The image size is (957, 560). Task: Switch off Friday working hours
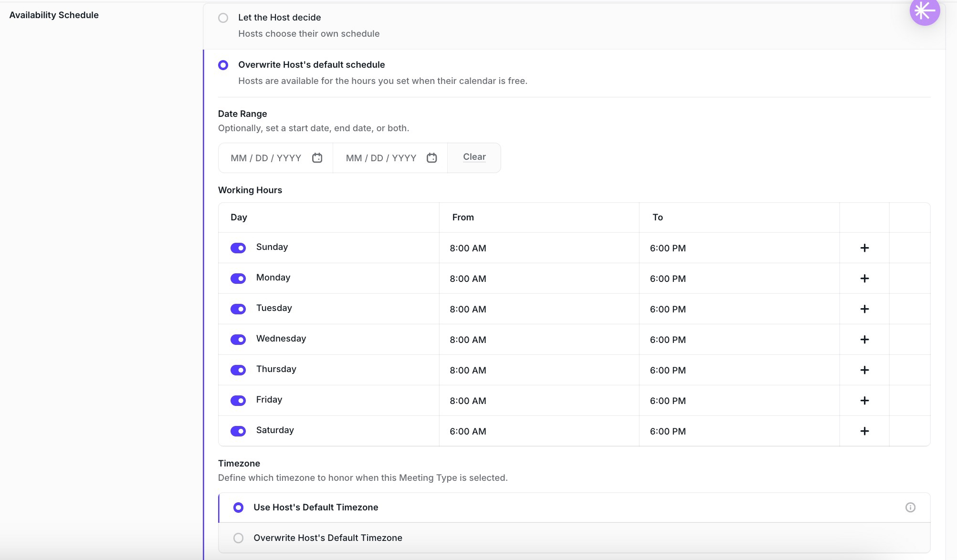coord(238,401)
